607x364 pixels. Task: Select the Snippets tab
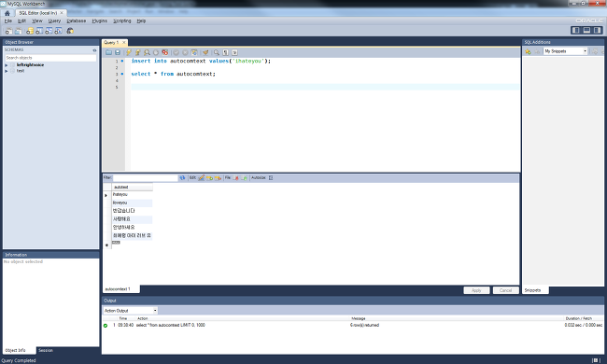[x=532, y=290]
